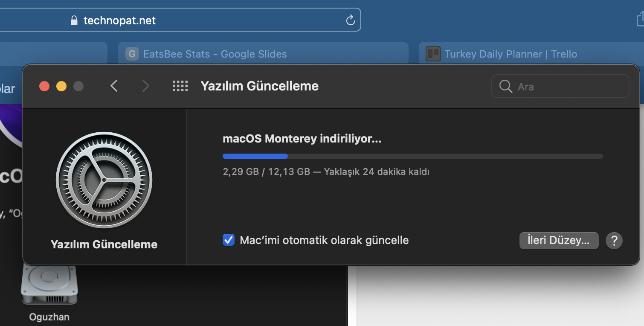
Task: Click the technopat.net address bar in Safari
Action: pos(180,20)
